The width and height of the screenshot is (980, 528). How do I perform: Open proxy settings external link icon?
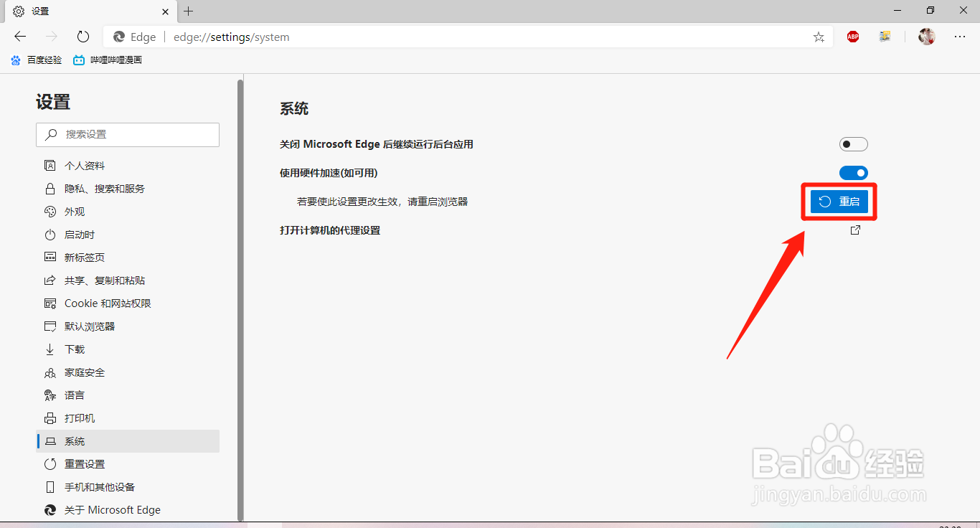point(855,230)
